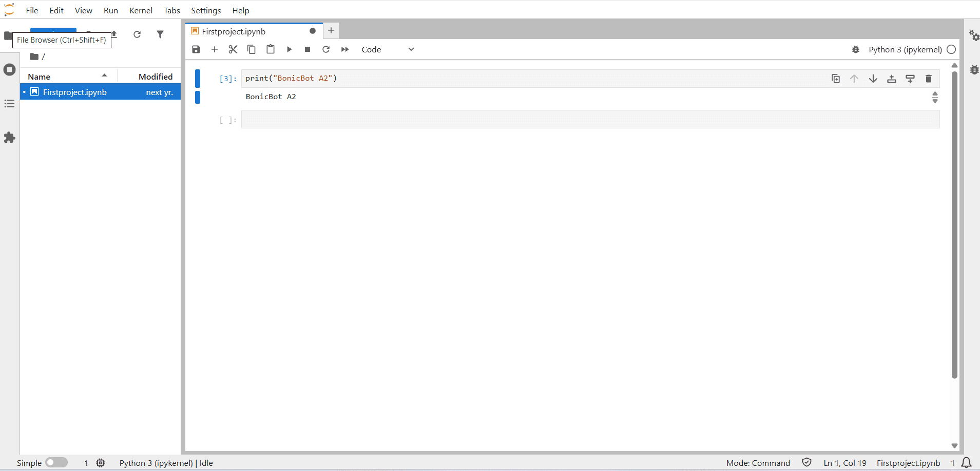Cut the selected cell with scissors icon
The image size is (980, 471).
tap(233, 49)
